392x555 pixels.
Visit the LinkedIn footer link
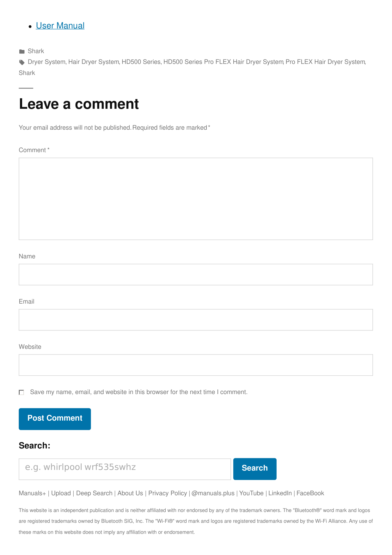tap(280, 493)
